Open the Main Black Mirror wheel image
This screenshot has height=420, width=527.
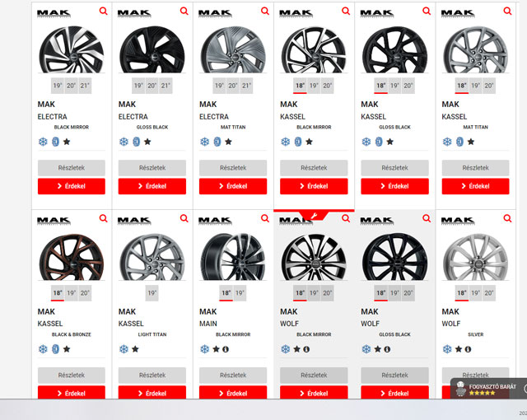233,257
